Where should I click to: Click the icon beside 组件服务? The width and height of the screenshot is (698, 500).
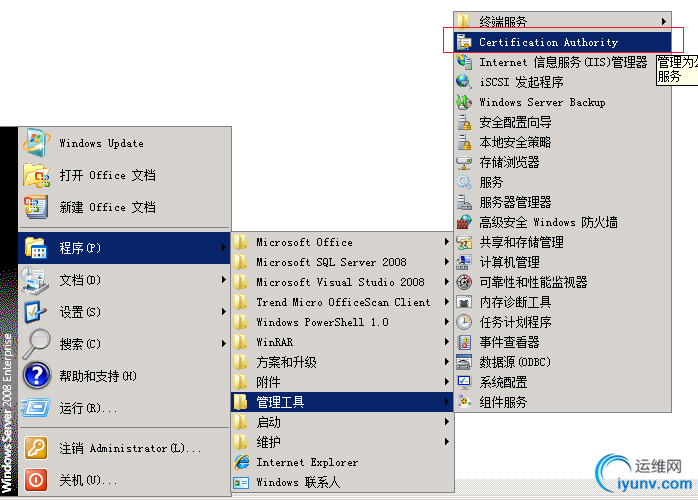[x=464, y=402]
